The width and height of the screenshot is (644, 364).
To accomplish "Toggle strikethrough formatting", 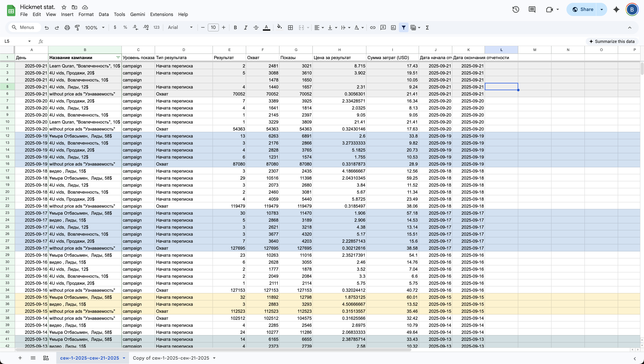I will coord(256,28).
